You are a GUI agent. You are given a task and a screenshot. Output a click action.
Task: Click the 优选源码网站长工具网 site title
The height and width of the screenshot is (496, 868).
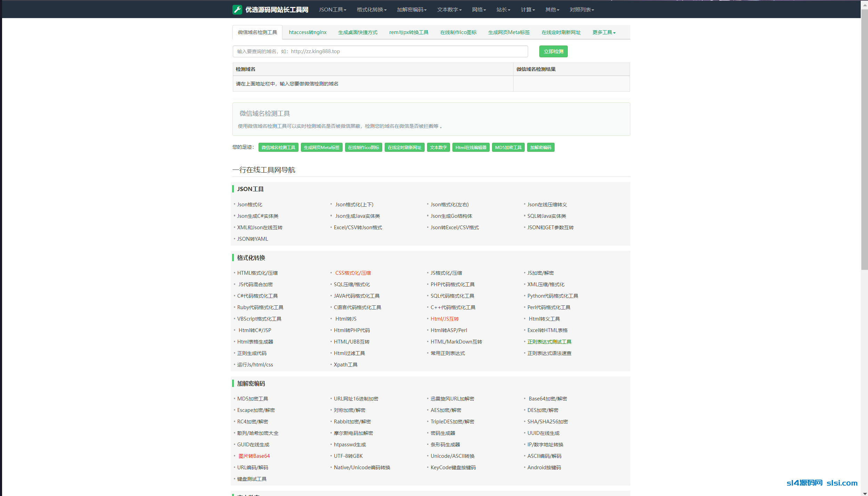click(277, 10)
